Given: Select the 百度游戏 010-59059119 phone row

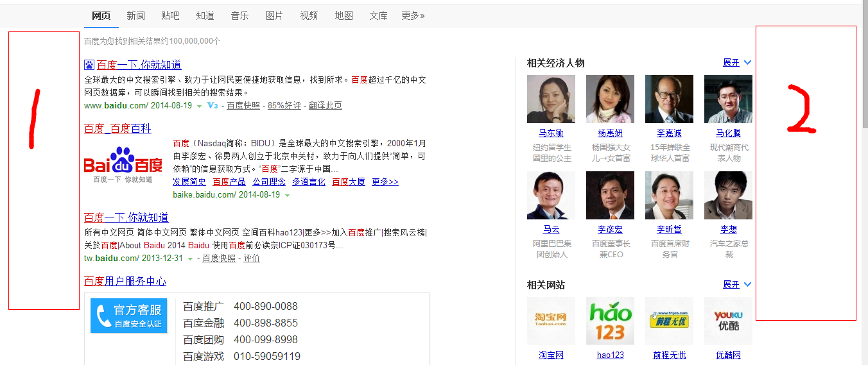Looking at the screenshot, I should (242, 357).
